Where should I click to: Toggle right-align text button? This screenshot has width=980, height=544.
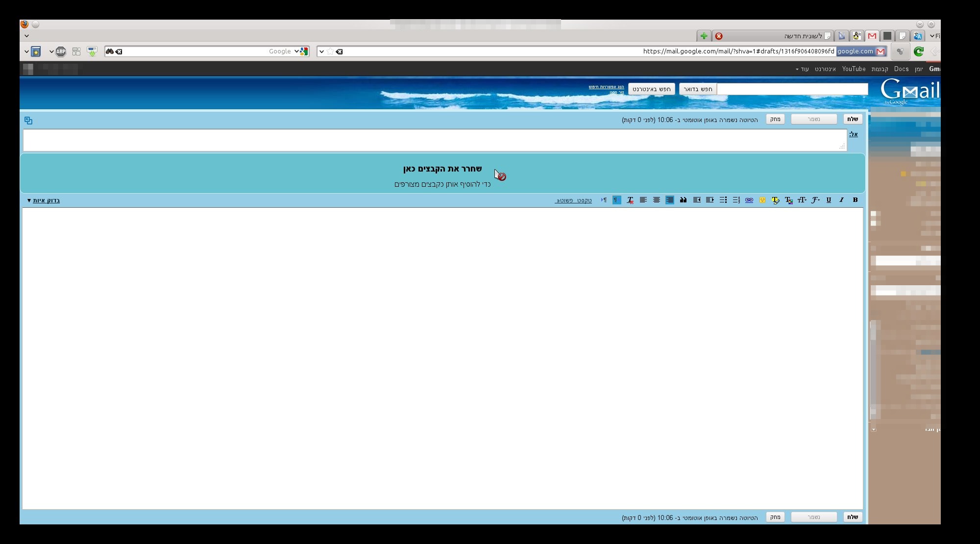670,200
